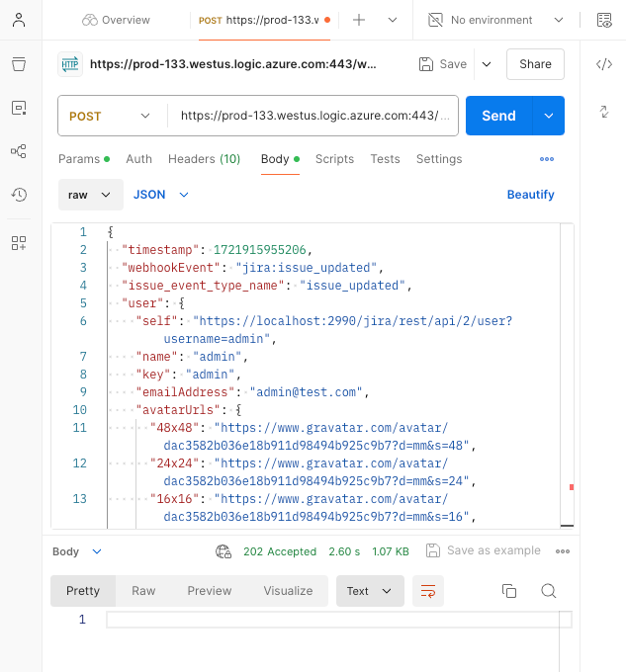This screenshot has width=626, height=672.
Task: Expand the tabs list chevron
Action: tap(393, 20)
